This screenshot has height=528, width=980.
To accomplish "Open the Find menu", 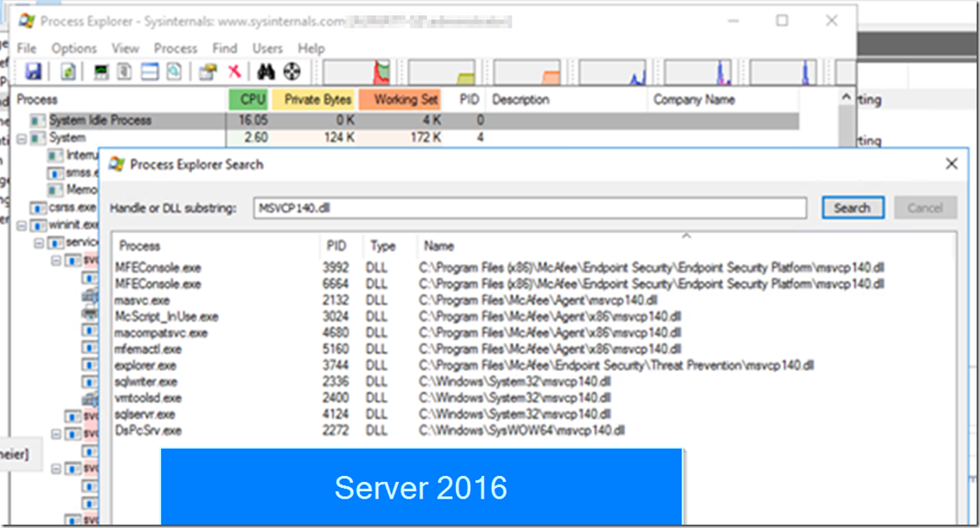I will pos(225,49).
